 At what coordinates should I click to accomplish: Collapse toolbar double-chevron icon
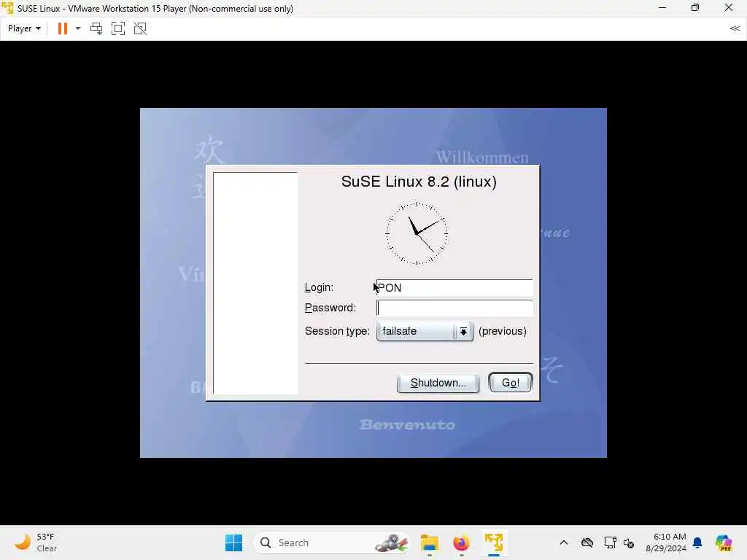point(735,28)
